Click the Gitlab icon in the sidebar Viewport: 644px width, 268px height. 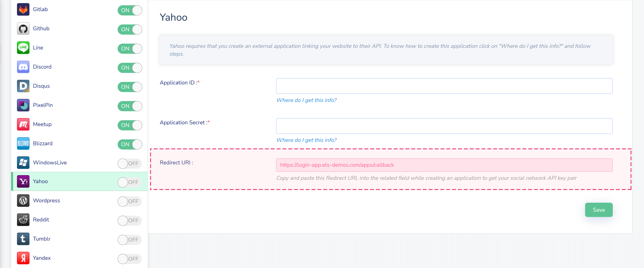23,9
